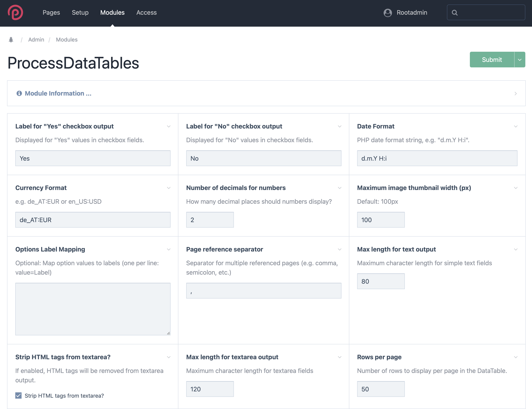Screen dimensions: 532x409
Task: Click the Module Information info icon
Action: click(19, 93)
